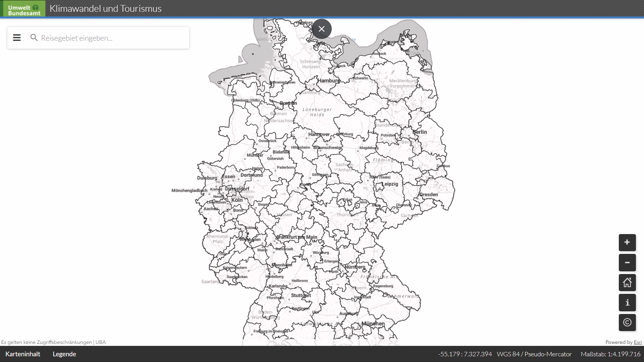Zoom out with the minus button
This screenshot has height=362, width=644.
[x=627, y=263]
